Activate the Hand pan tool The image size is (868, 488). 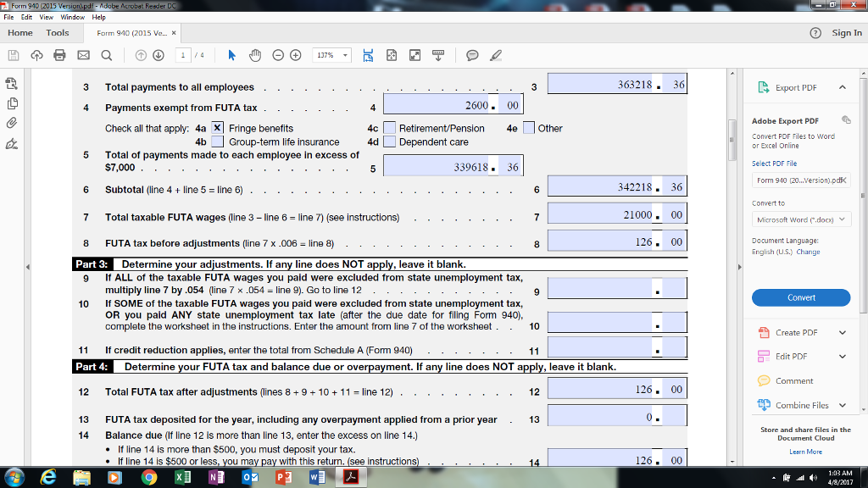[255, 55]
